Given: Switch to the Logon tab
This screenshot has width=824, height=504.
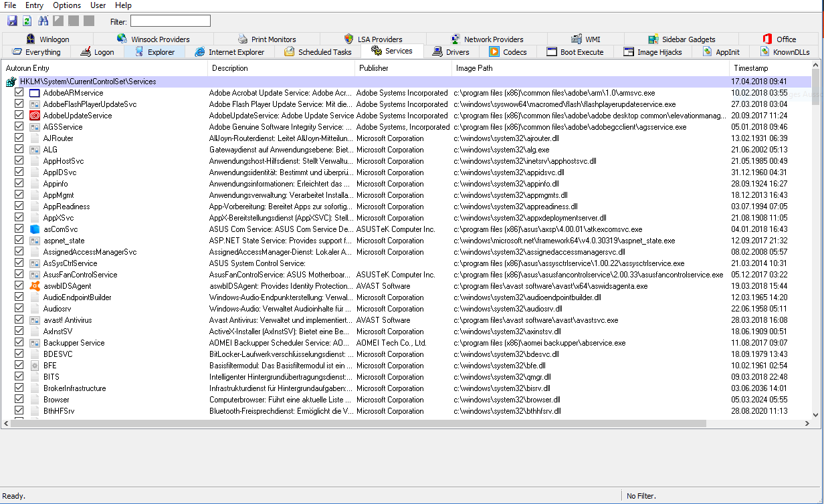Looking at the screenshot, I should click(96, 52).
